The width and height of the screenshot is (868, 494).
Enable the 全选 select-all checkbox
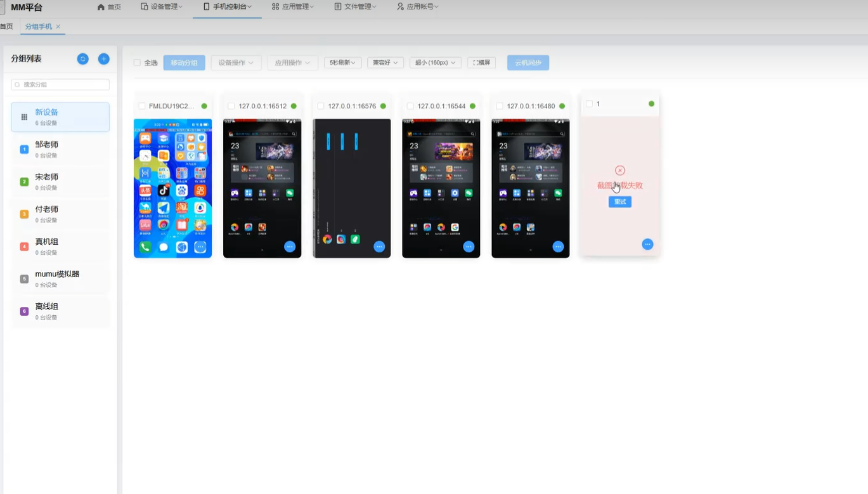(x=137, y=62)
